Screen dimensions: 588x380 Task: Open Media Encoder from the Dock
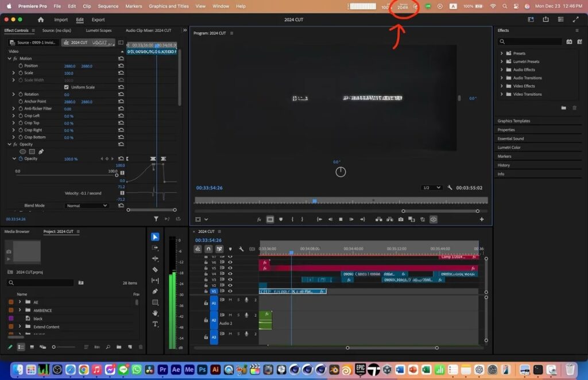click(189, 370)
